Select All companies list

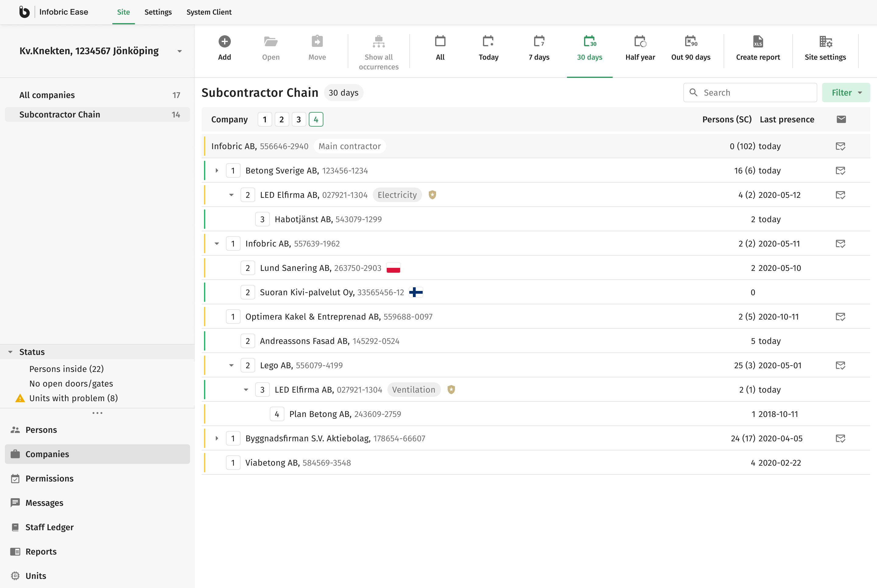(x=97, y=95)
